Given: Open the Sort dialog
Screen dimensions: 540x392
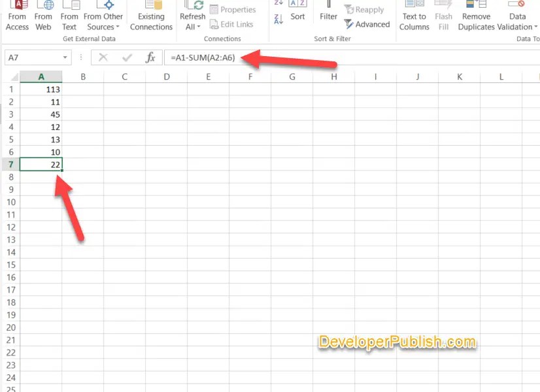Looking at the screenshot, I should (297, 11).
